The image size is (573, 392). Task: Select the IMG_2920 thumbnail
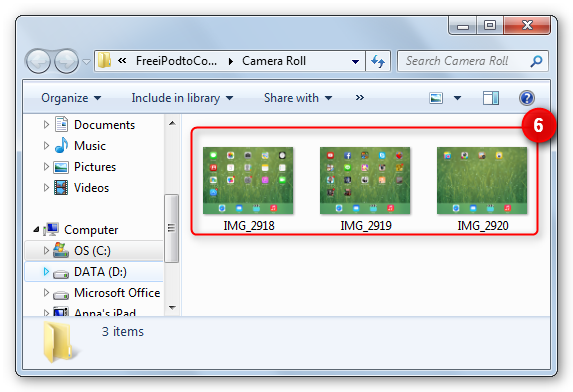(x=482, y=180)
